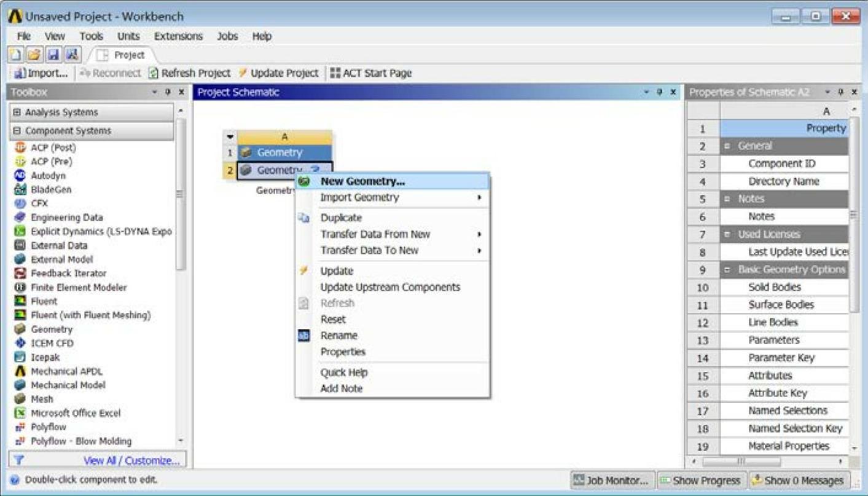
Task: Choose Rename in the context menu
Action: (393, 336)
